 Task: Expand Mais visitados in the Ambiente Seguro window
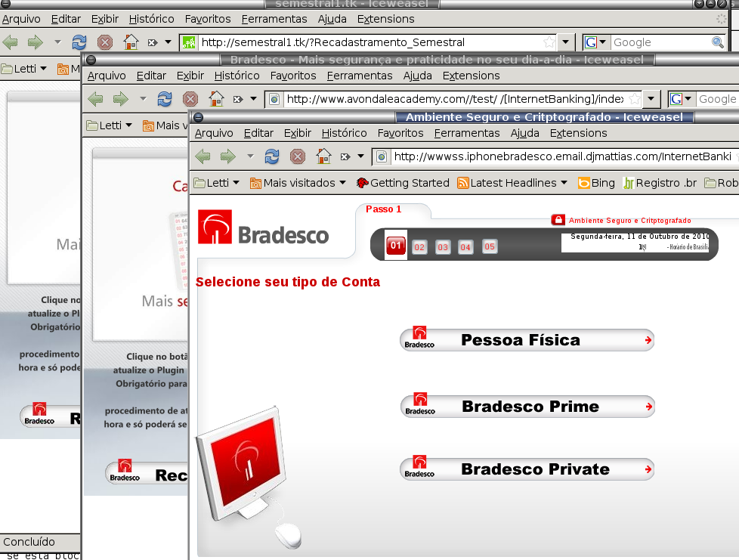(298, 183)
